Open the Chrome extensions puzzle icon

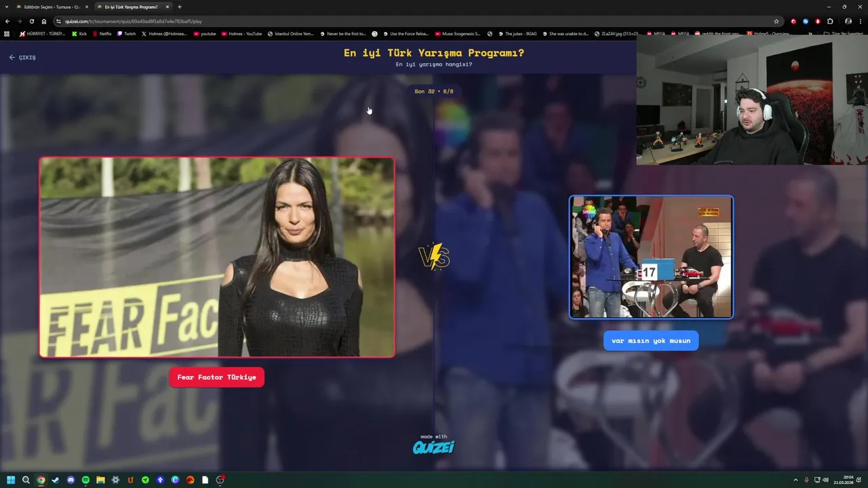point(830,21)
